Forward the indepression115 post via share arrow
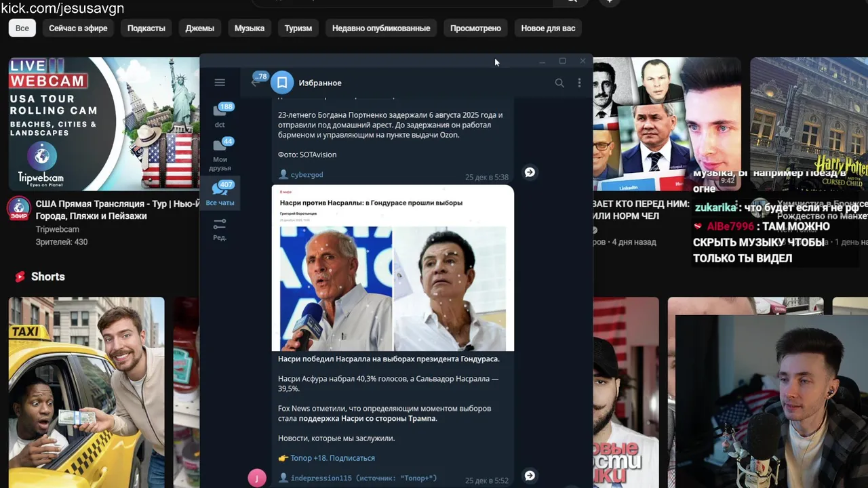Viewport: 868px width, 488px height. 530,476
